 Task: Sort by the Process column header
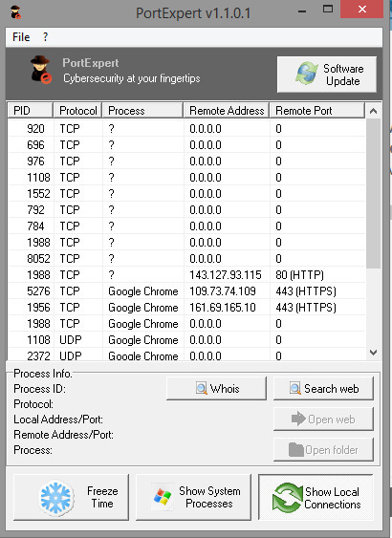click(142, 111)
